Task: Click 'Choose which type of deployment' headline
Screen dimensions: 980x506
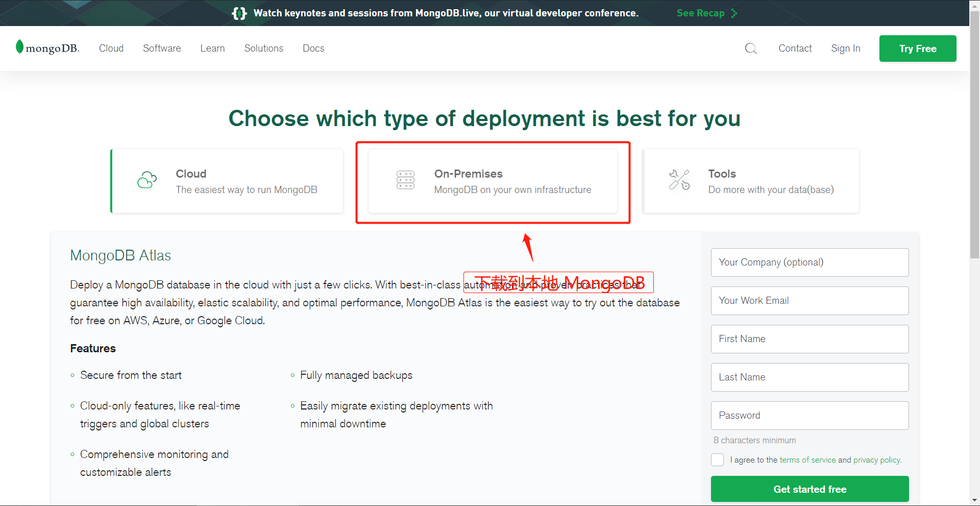Action: pos(484,118)
